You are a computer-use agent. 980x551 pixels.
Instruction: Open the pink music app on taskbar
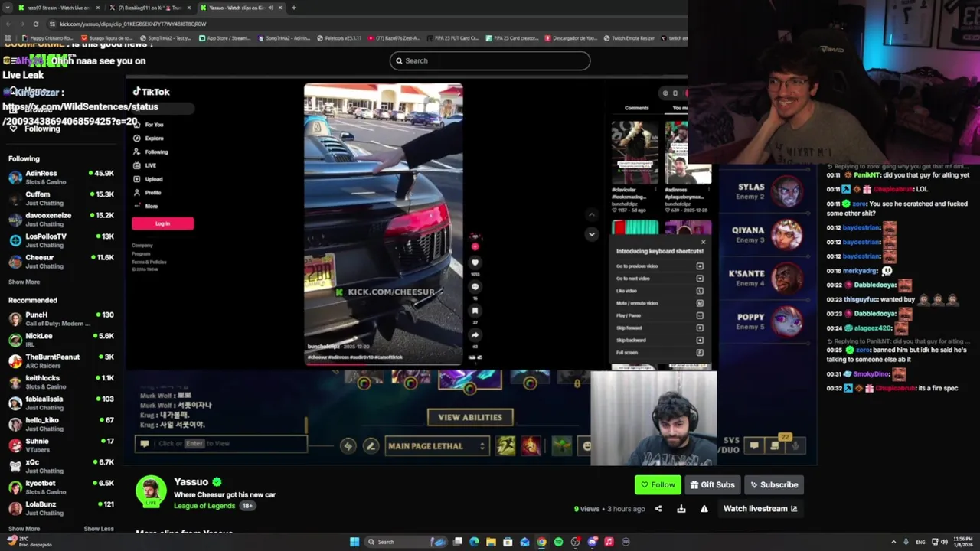click(609, 542)
